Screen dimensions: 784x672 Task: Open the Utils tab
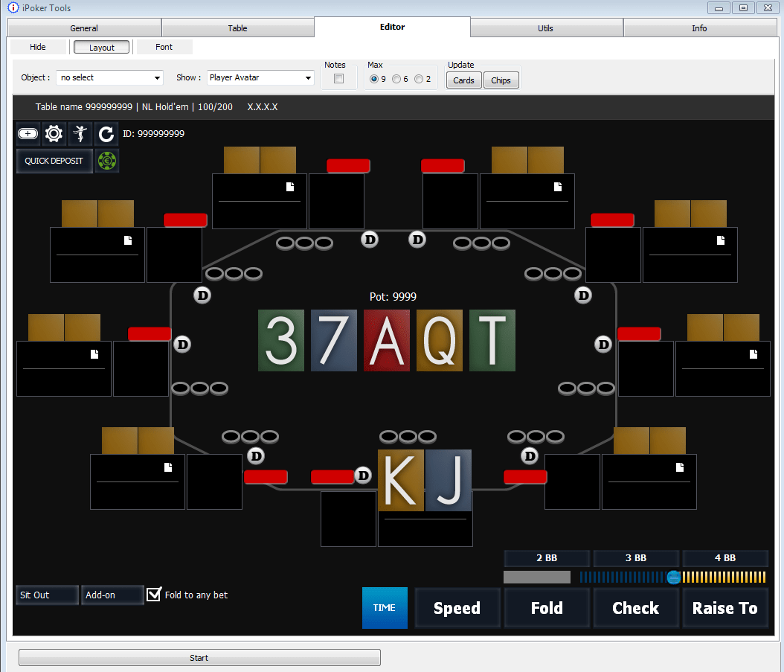pyautogui.click(x=545, y=28)
